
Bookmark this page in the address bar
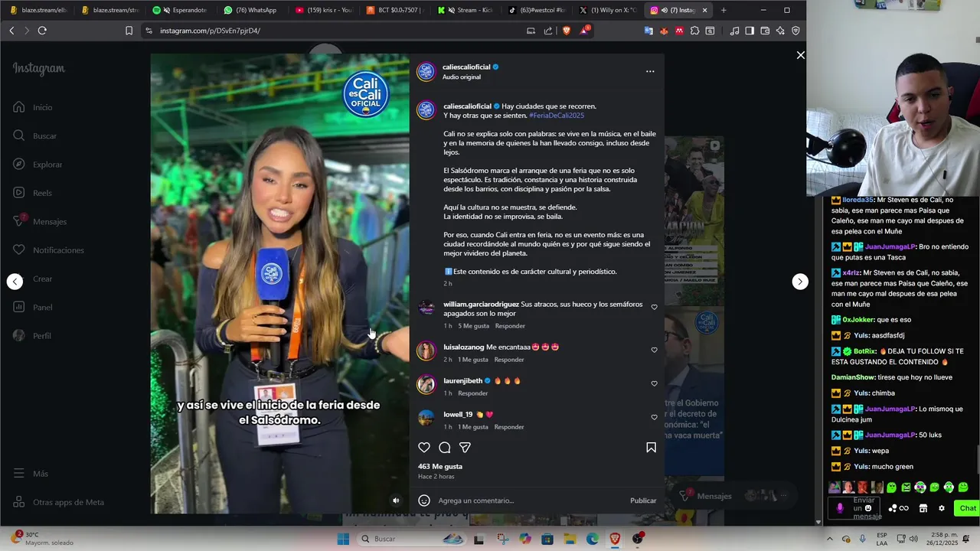(129, 31)
